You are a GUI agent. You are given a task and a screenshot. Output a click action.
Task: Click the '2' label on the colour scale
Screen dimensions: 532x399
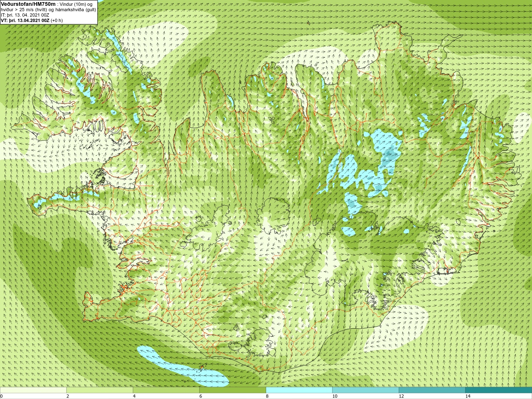[x=68, y=396]
